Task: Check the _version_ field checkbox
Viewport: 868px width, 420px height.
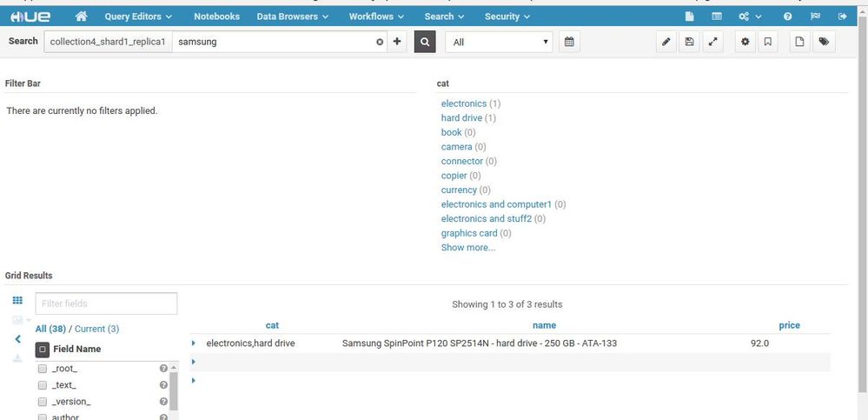Action: pyautogui.click(x=43, y=402)
